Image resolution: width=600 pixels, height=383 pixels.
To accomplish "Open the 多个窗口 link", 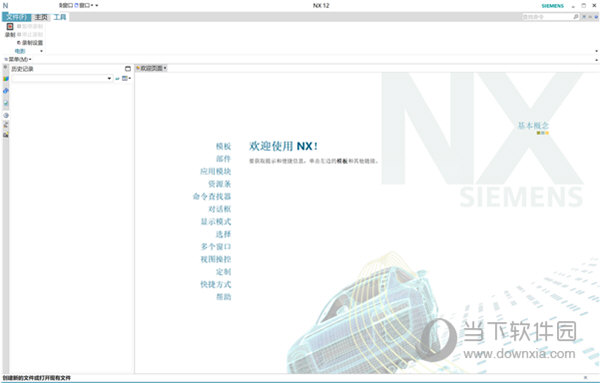I will [215, 247].
